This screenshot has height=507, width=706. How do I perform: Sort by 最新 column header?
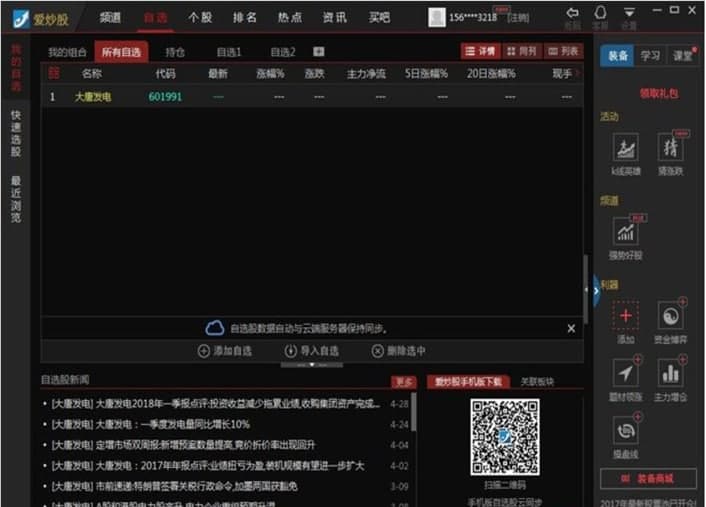(x=218, y=73)
